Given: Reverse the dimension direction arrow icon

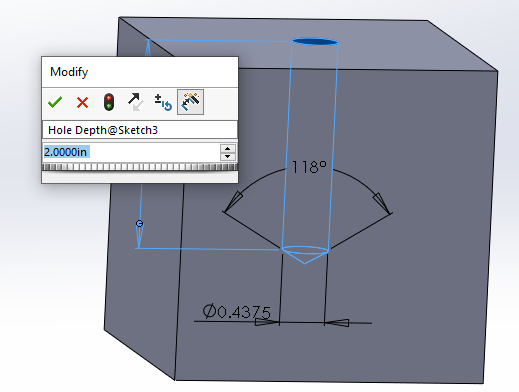Looking at the screenshot, I should pyautogui.click(x=136, y=102).
